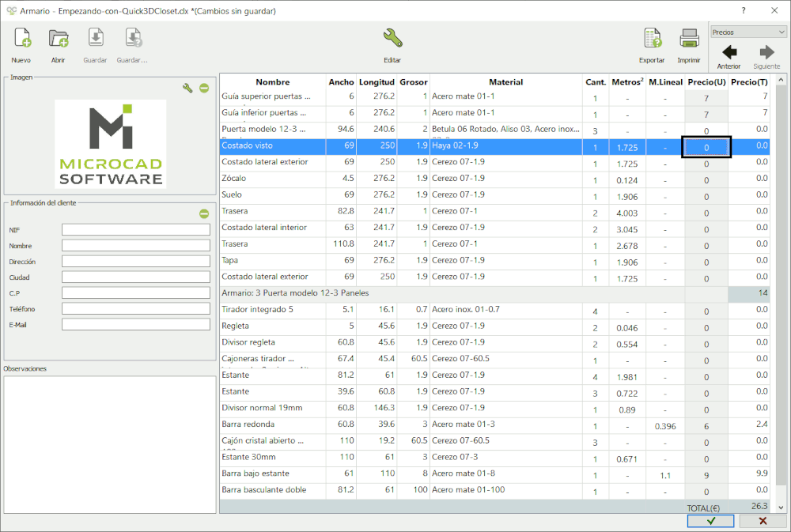Open the Editar wrench tool
Screen dimensions: 791x532
[x=392, y=38]
